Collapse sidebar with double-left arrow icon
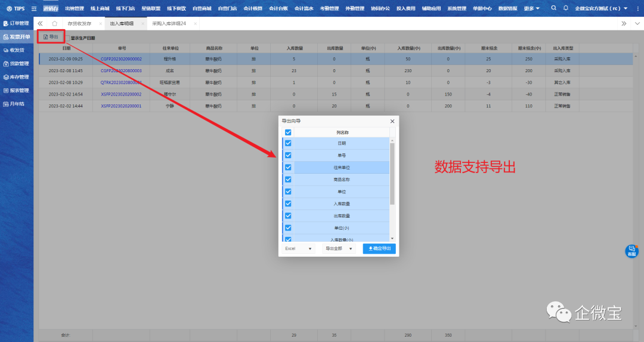This screenshot has width=644, height=342. [x=41, y=23]
